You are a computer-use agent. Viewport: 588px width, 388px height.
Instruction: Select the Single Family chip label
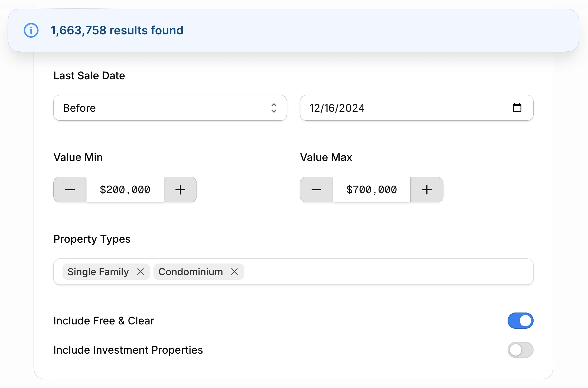click(x=98, y=272)
